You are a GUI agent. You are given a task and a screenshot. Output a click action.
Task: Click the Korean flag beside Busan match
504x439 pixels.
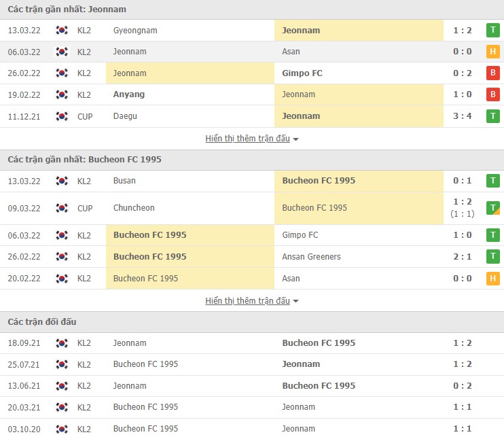[x=62, y=181]
